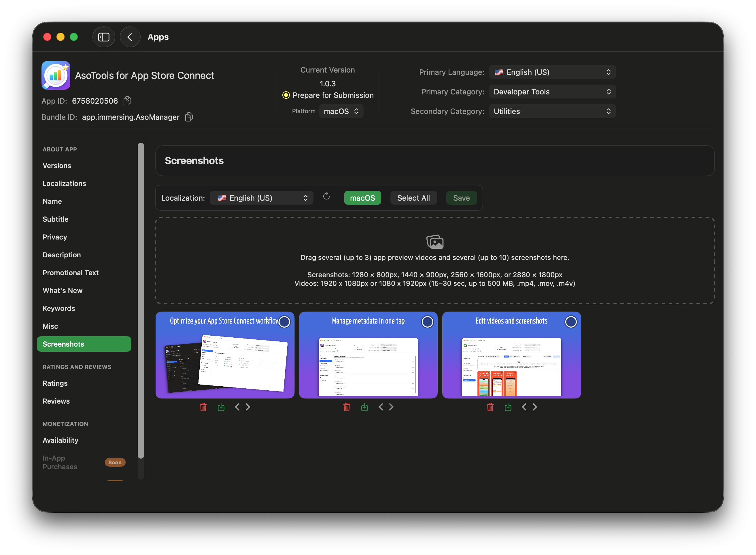This screenshot has width=756, height=555.
Task: Copy the App ID using the copy icon
Action: 127,100
